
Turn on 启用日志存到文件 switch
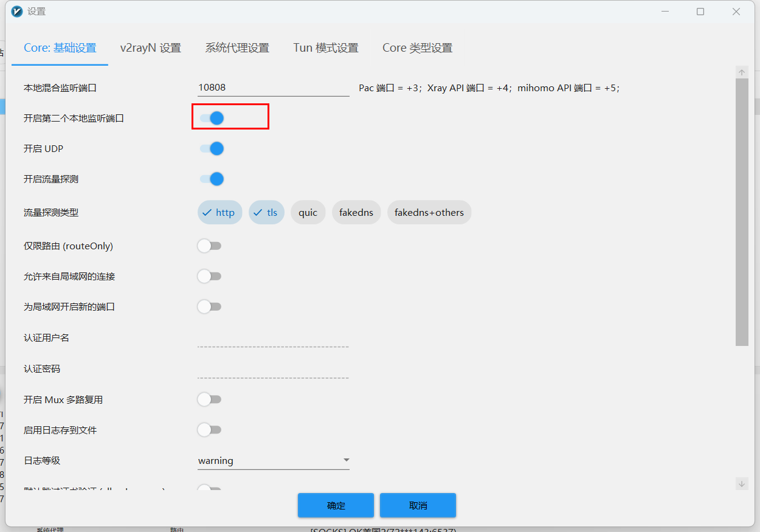pos(209,430)
